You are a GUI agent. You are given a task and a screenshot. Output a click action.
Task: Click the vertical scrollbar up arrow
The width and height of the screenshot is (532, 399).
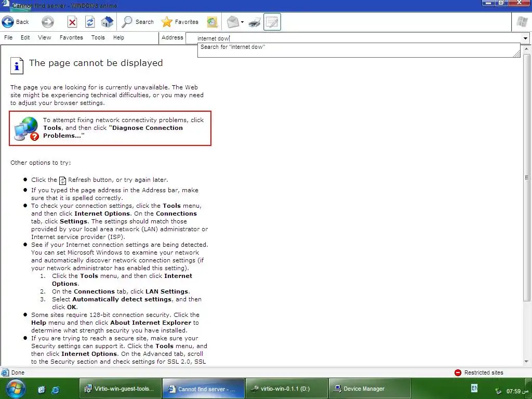[527, 49]
